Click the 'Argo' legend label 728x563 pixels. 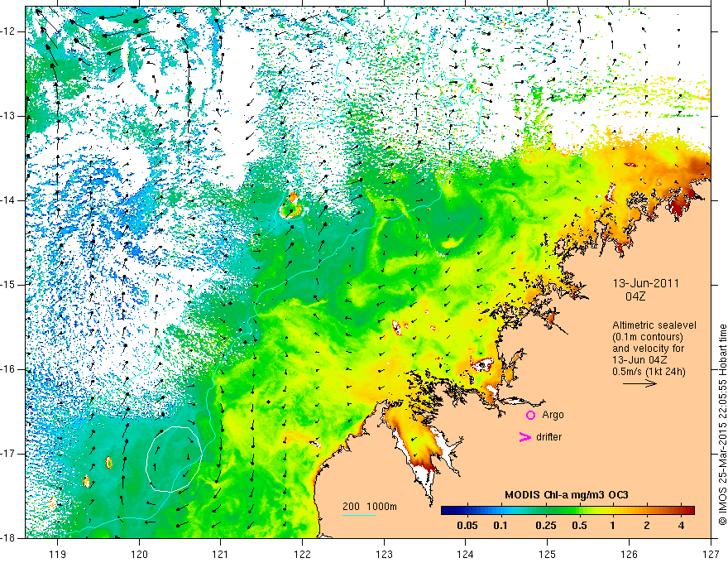[553, 415]
